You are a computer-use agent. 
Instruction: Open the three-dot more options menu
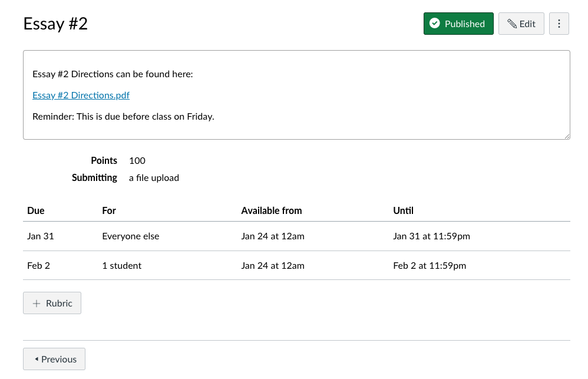point(559,24)
